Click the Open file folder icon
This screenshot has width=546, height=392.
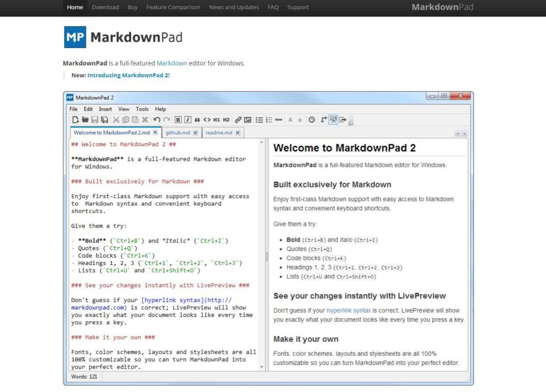tap(85, 120)
